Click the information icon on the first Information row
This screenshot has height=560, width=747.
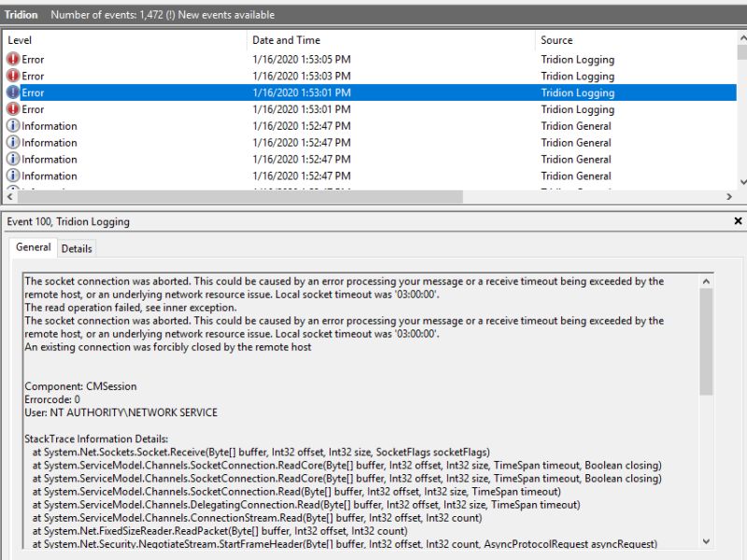pos(13,126)
